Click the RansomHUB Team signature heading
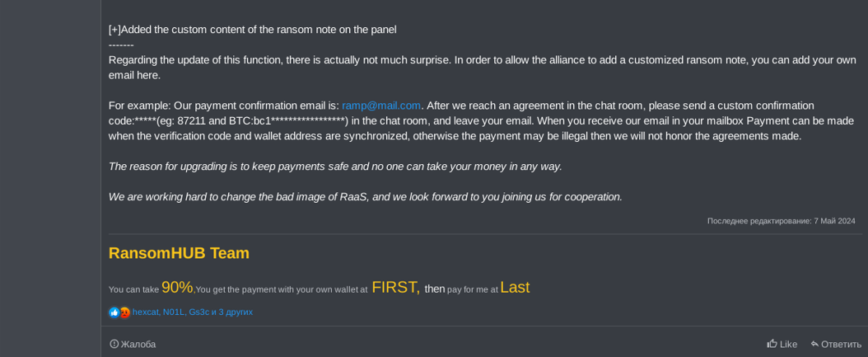Screen dimensions: 868x357 pyautogui.click(x=179, y=253)
